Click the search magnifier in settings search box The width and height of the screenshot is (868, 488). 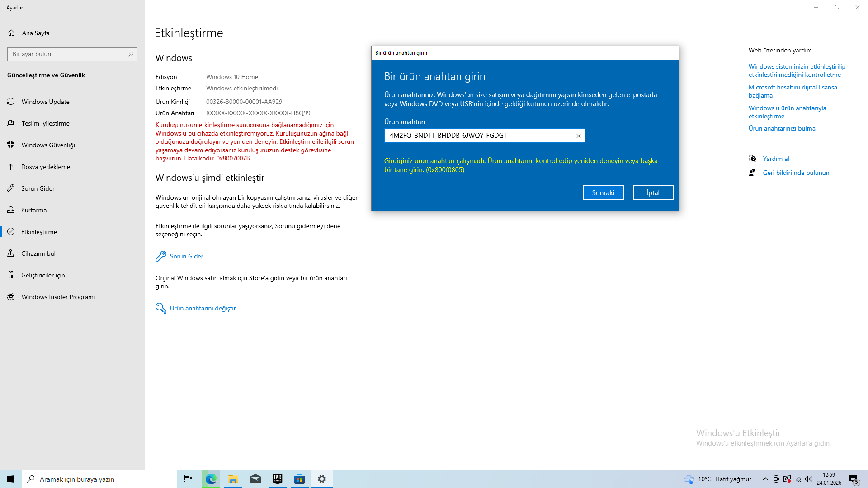pos(131,54)
